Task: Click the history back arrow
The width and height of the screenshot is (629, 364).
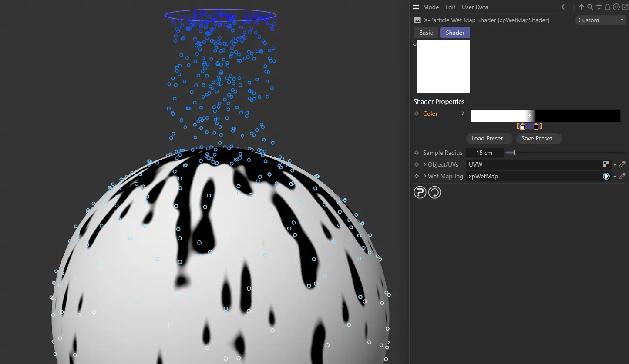Action: click(564, 7)
